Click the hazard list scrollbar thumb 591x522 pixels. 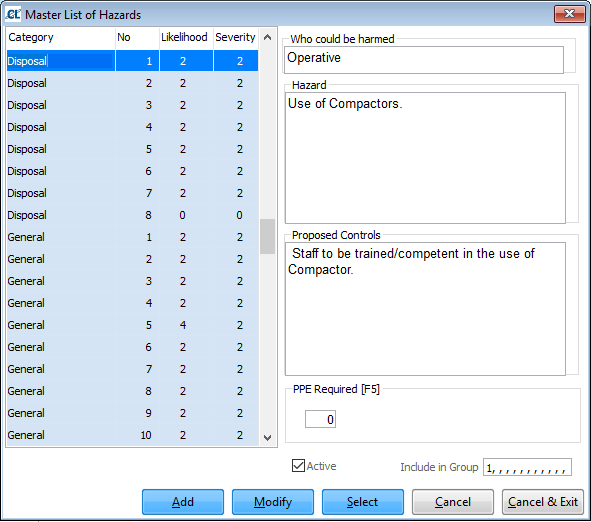click(x=268, y=236)
